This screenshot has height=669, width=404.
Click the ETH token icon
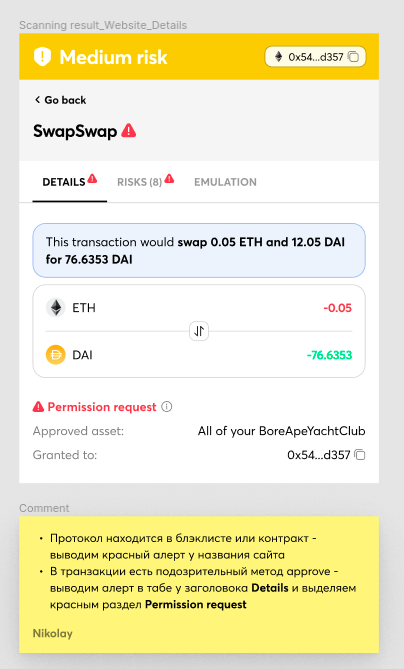(55, 308)
